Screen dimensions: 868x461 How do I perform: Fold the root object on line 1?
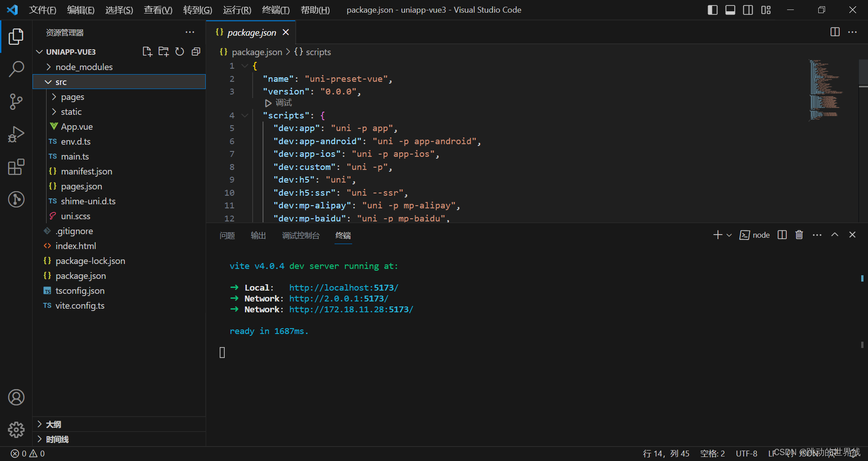(x=245, y=66)
